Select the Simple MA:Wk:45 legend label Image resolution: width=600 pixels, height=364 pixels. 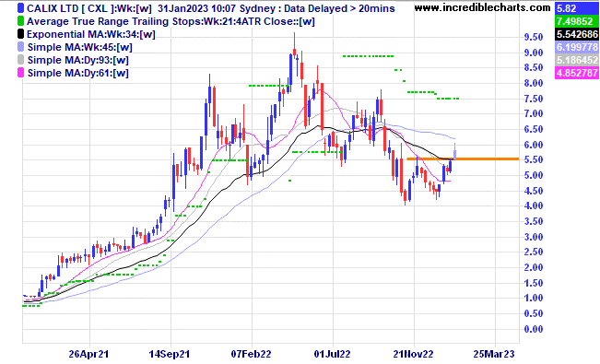[x=80, y=48]
